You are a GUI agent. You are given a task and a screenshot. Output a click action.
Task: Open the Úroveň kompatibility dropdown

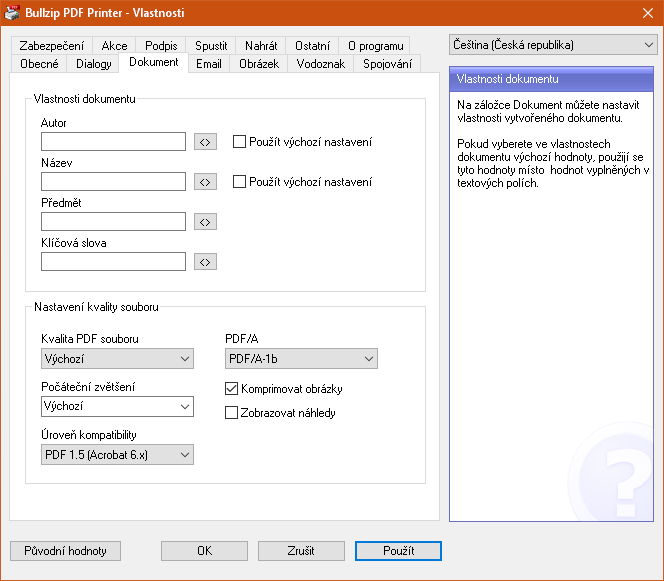tap(117, 455)
